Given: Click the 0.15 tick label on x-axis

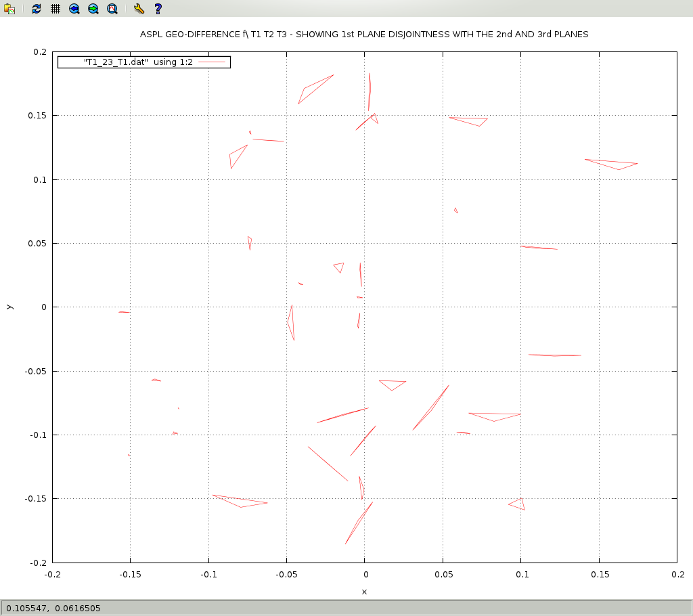Looking at the screenshot, I should tap(598, 574).
